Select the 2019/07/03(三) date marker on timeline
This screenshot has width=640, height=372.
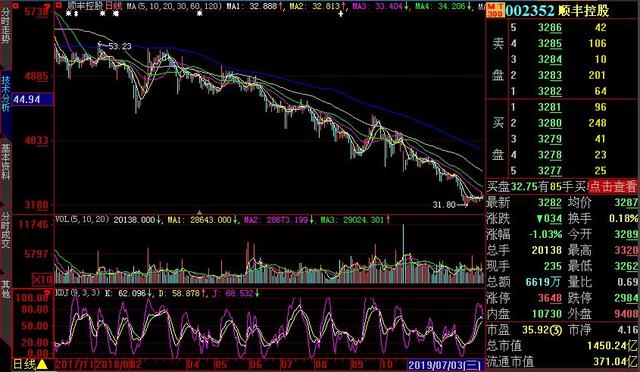pos(445,365)
